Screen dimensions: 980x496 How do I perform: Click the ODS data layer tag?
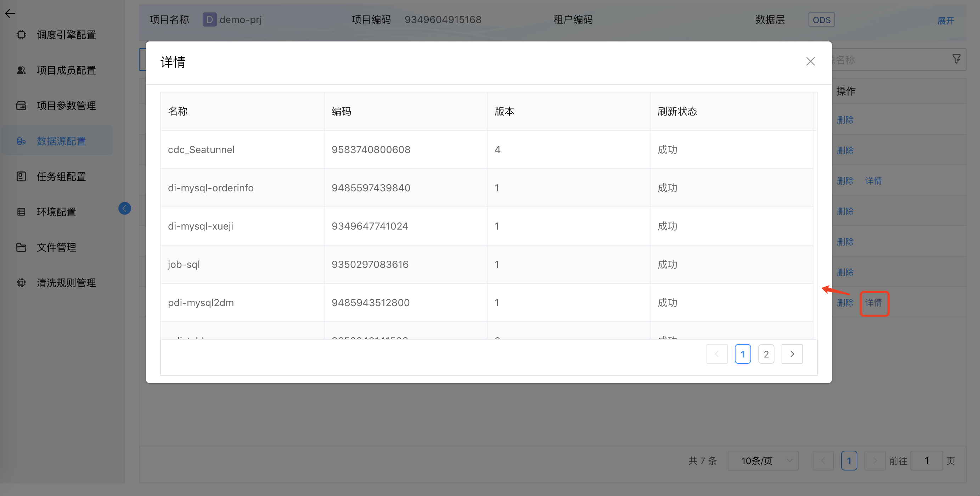(822, 19)
